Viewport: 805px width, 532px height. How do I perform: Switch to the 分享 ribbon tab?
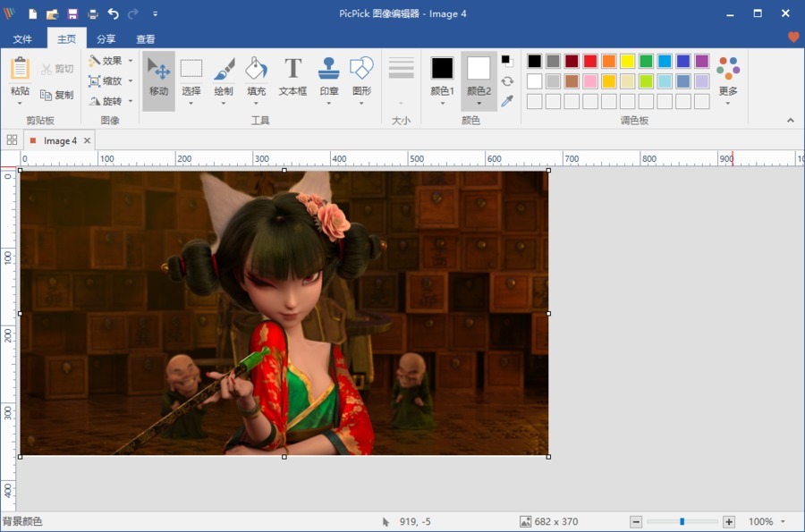106,39
